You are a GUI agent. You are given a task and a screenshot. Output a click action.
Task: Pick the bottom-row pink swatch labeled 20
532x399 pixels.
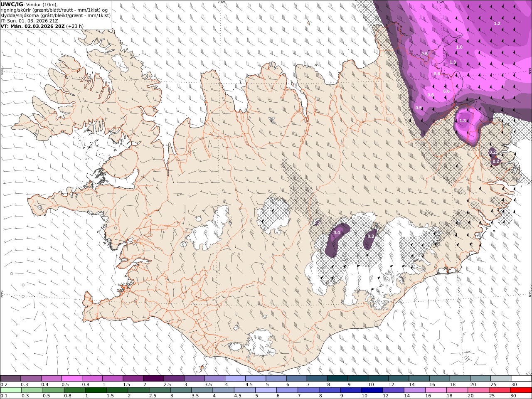[478, 390]
